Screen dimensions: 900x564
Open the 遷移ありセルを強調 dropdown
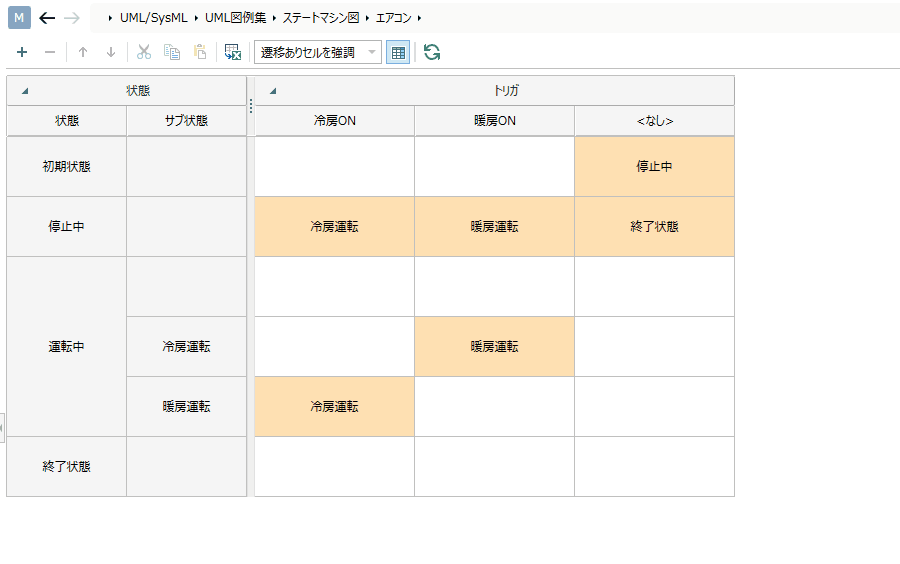pyautogui.click(x=318, y=52)
